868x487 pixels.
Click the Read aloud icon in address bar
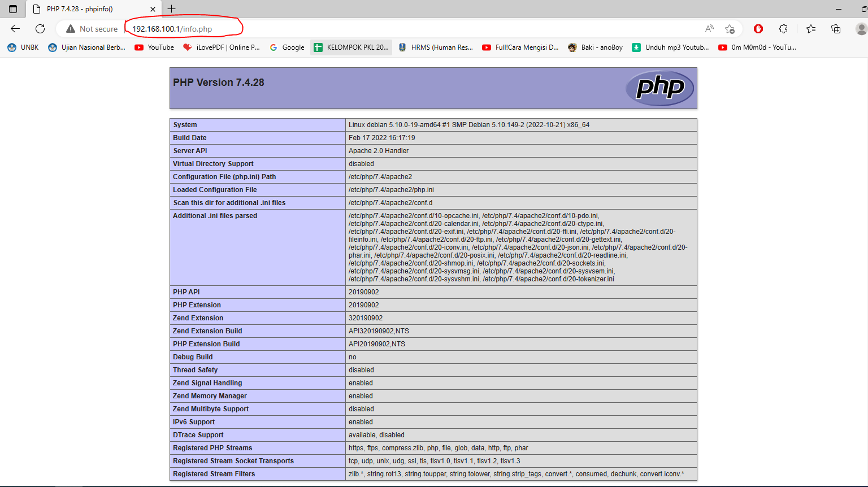click(x=709, y=29)
